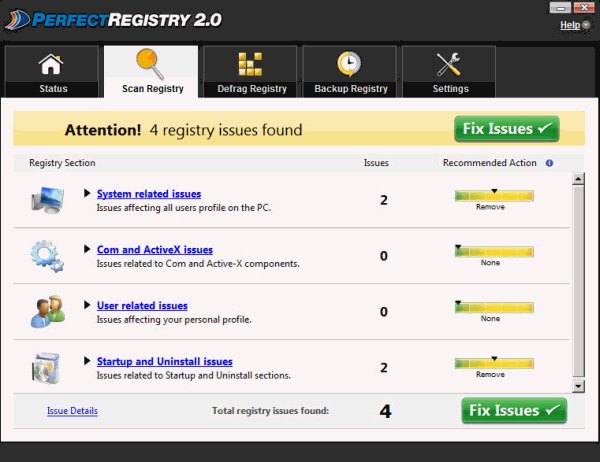The height and width of the screenshot is (462, 600).
Task: Click the clock Backup Registry icon
Action: [349, 64]
